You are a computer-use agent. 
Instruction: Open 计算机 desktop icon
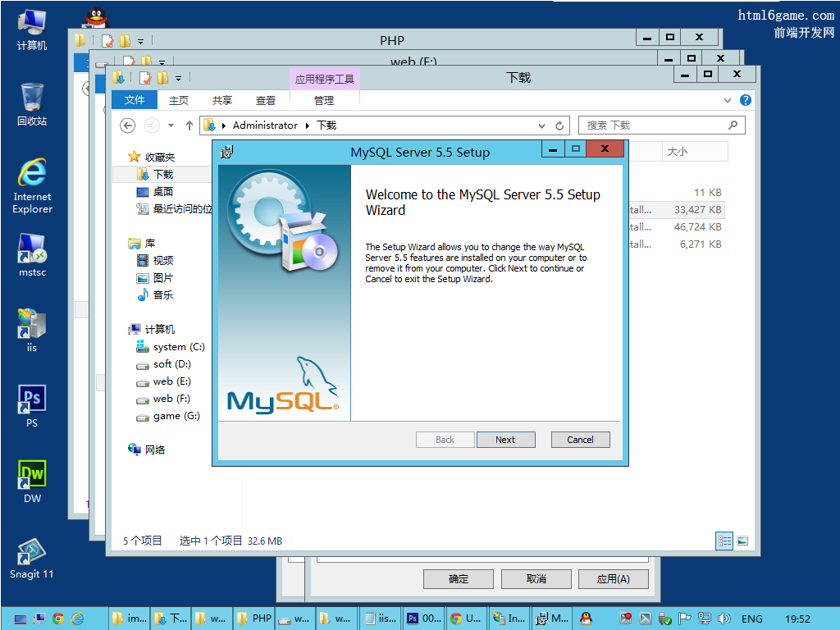tap(32, 30)
